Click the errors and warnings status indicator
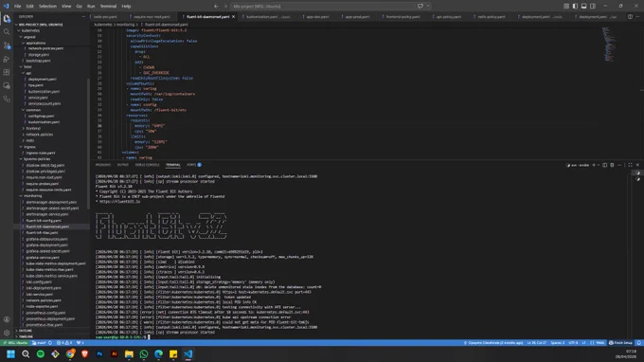Image resolution: width=644 pixels, height=362 pixels. (64, 343)
